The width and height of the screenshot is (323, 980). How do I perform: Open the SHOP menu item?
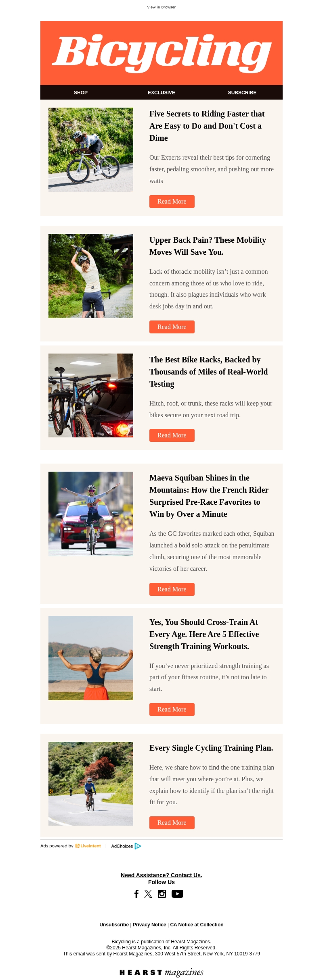pos(81,93)
